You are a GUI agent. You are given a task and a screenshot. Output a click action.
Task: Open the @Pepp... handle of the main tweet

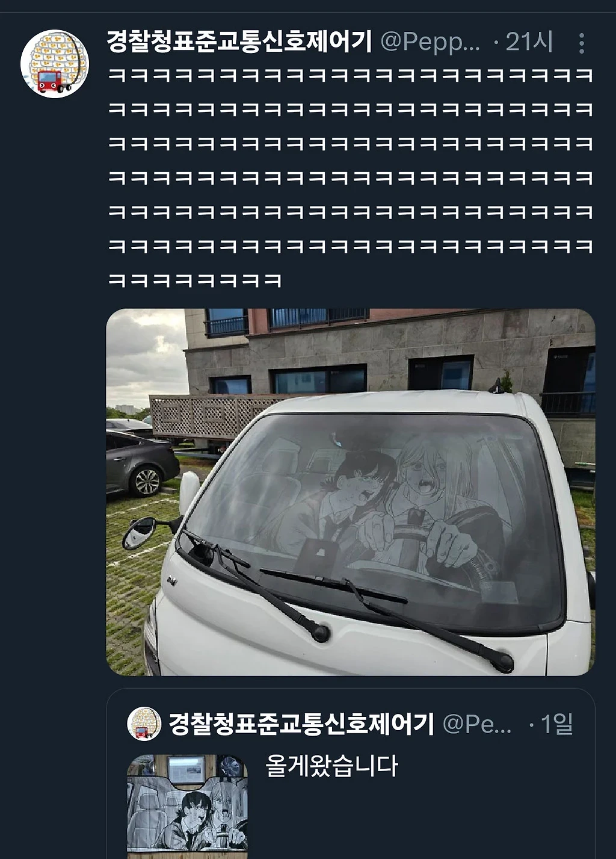pos(430,42)
